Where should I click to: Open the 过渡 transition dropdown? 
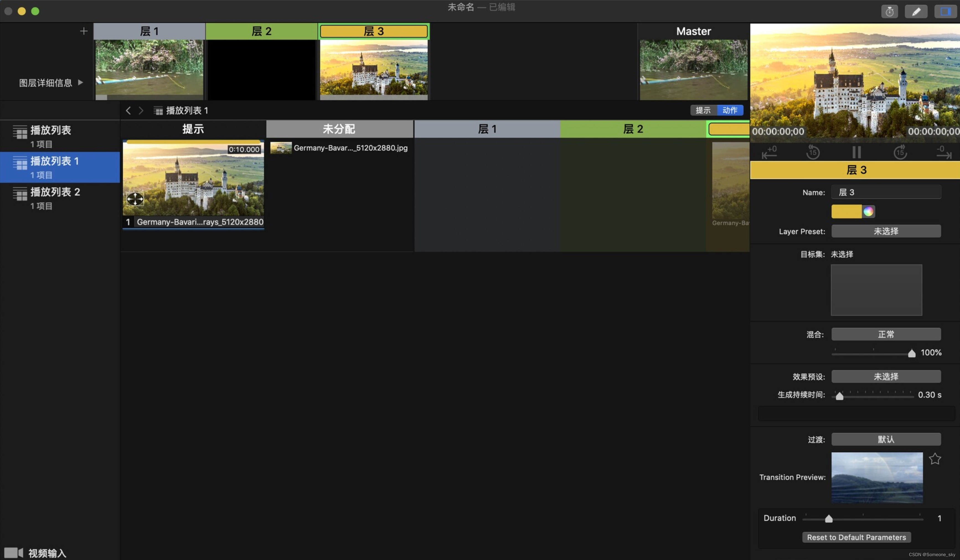click(886, 439)
